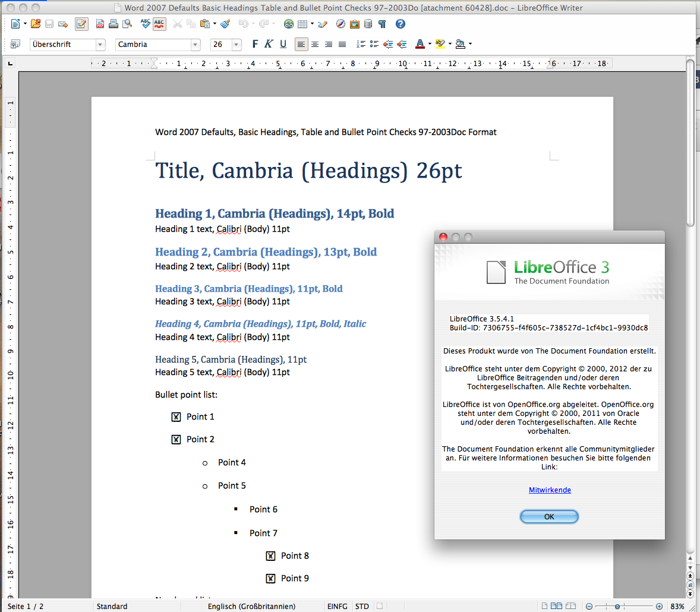The height and width of the screenshot is (612, 700).
Task: Open the Mitwirkende link
Action: [x=550, y=490]
